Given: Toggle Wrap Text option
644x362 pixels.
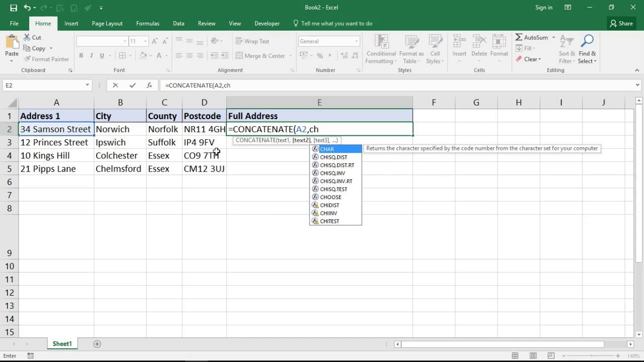Looking at the screenshot, I should click(x=253, y=41).
